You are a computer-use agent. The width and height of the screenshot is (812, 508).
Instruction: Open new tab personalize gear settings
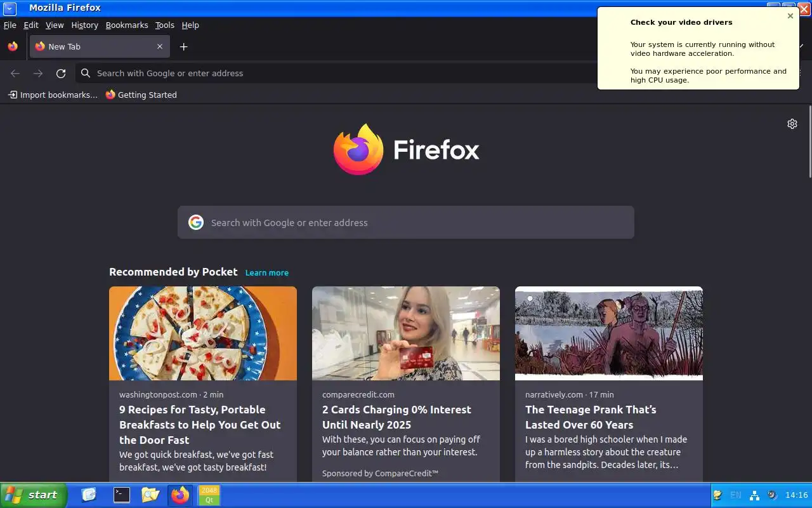tap(792, 124)
